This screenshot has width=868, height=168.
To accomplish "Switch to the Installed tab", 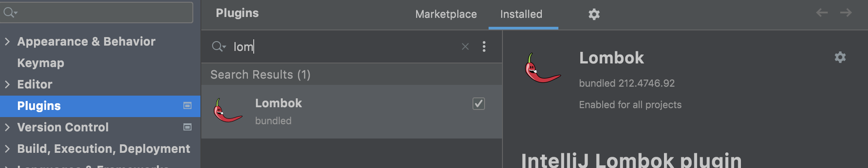I will point(521,14).
